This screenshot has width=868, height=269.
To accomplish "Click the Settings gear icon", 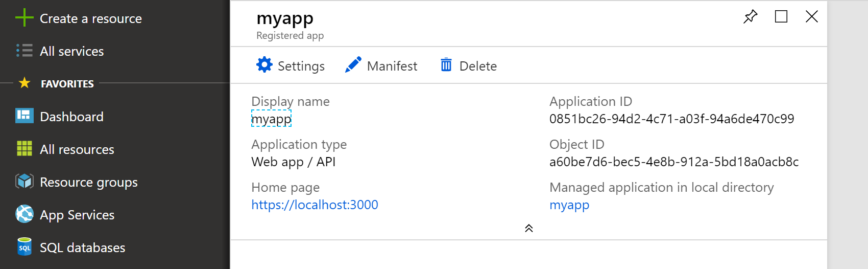I will coord(264,65).
